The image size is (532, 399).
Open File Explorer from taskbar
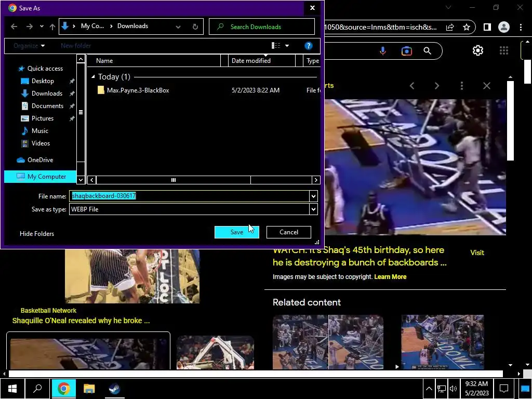click(89, 389)
